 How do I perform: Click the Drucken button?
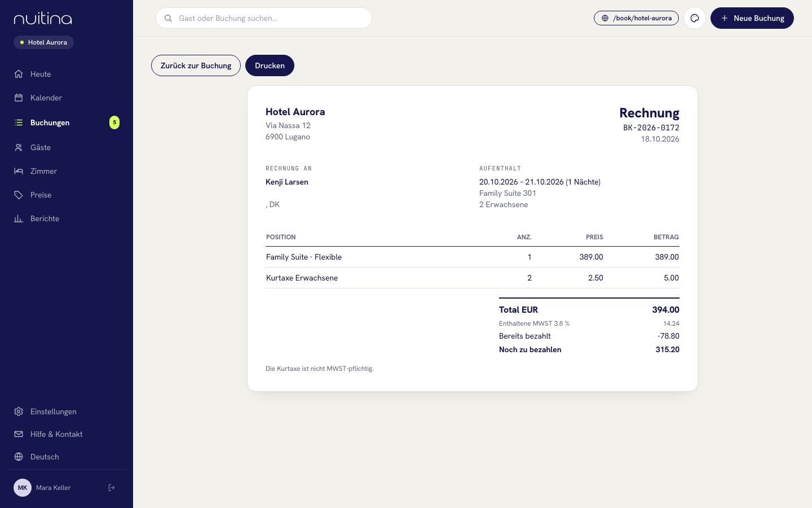pyautogui.click(x=270, y=65)
